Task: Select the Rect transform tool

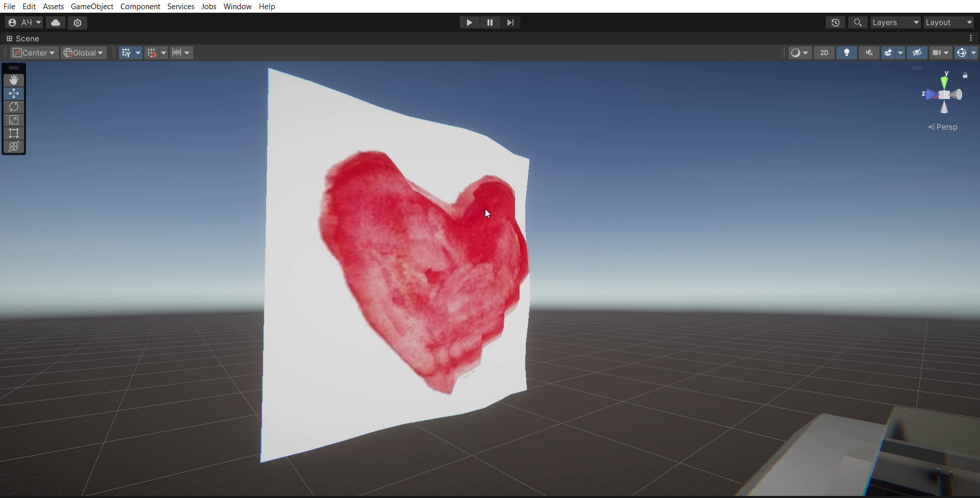Action: click(14, 133)
